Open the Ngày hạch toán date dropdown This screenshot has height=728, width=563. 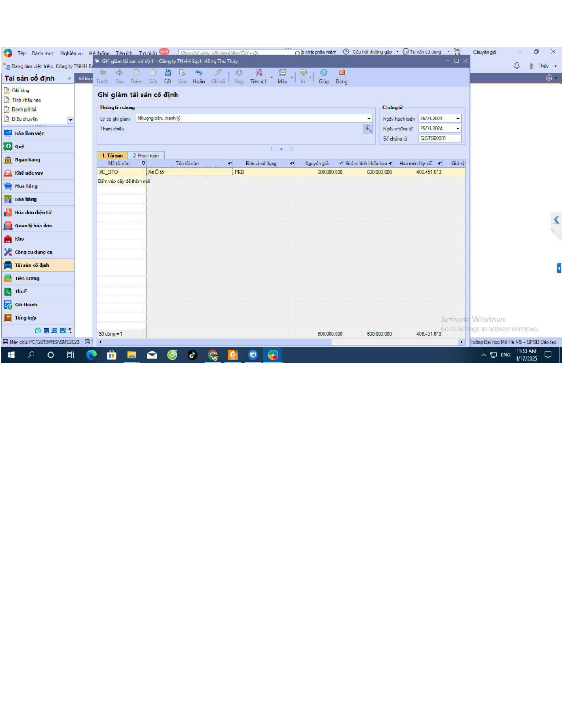458,119
